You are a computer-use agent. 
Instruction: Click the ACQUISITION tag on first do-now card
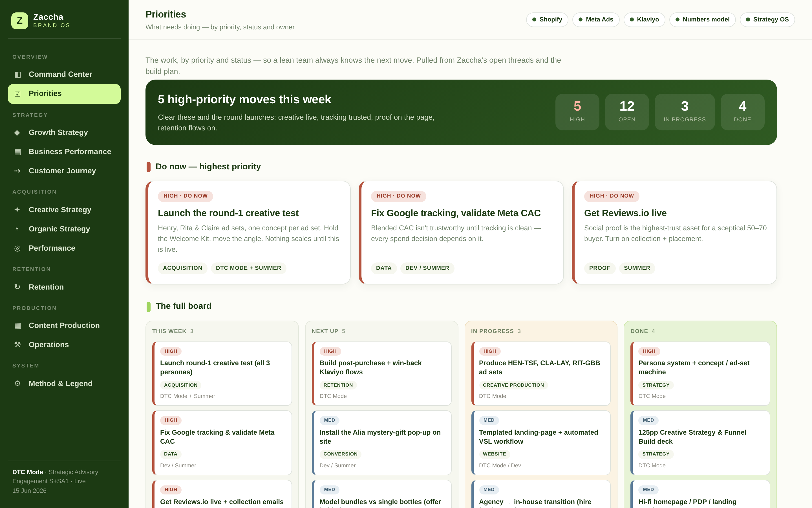pyautogui.click(x=182, y=268)
